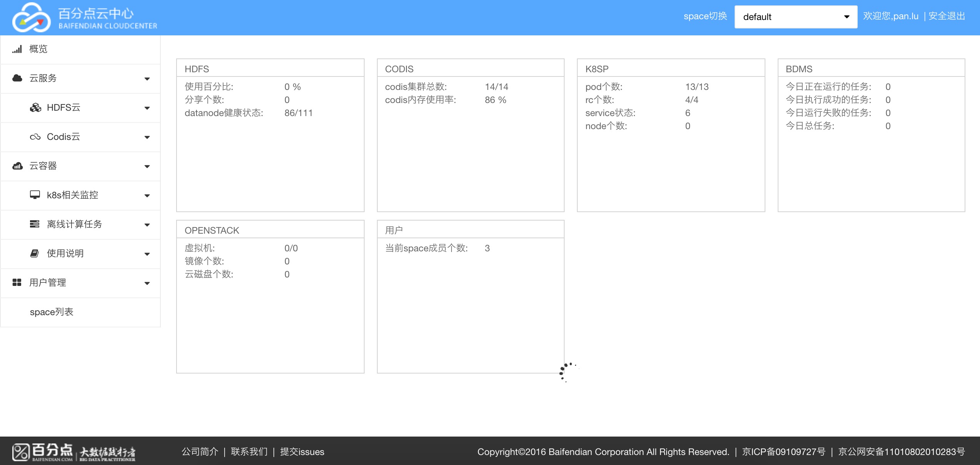
Task: Open the space切换 default dropdown
Action: point(795,17)
